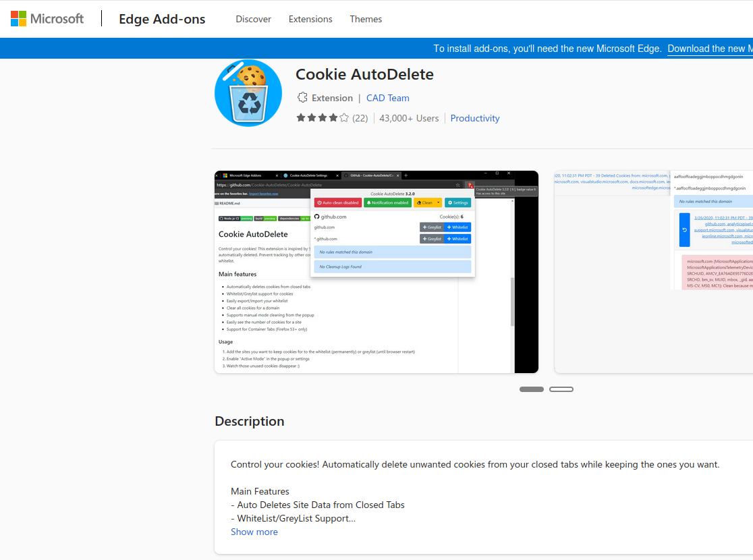Click the star rating row
This screenshot has height=560, width=753.
pyautogui.click(x=323, y=117)
